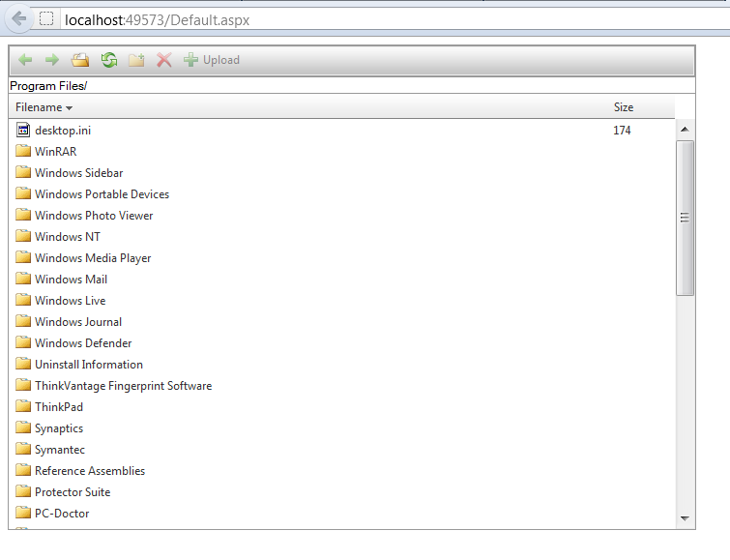
Task: Select the Windows Journal name
Action: pyautogui.click(x=78, y=322)
